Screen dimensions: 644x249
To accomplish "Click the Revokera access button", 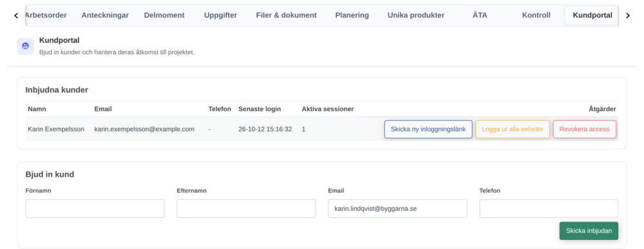I will (x=585, y=129).
